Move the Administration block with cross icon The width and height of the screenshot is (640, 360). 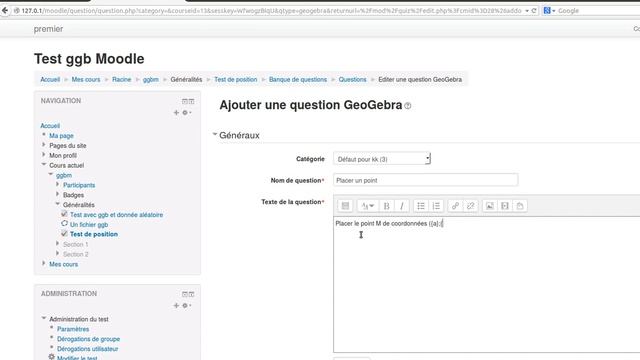(x=176, y=305)
